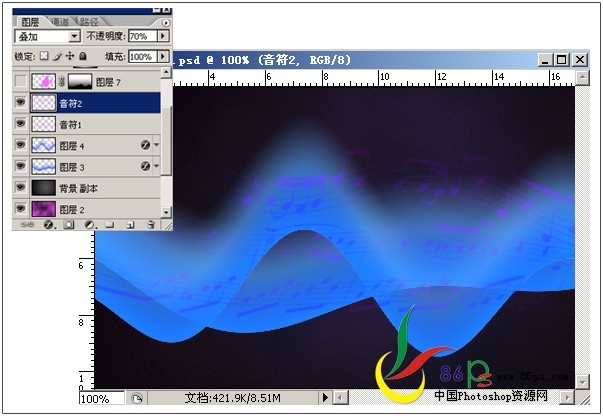Click 图层 4 wave thumbnail
The width and height of the screenshot is (603, 416).
click(x=43, y=145)
